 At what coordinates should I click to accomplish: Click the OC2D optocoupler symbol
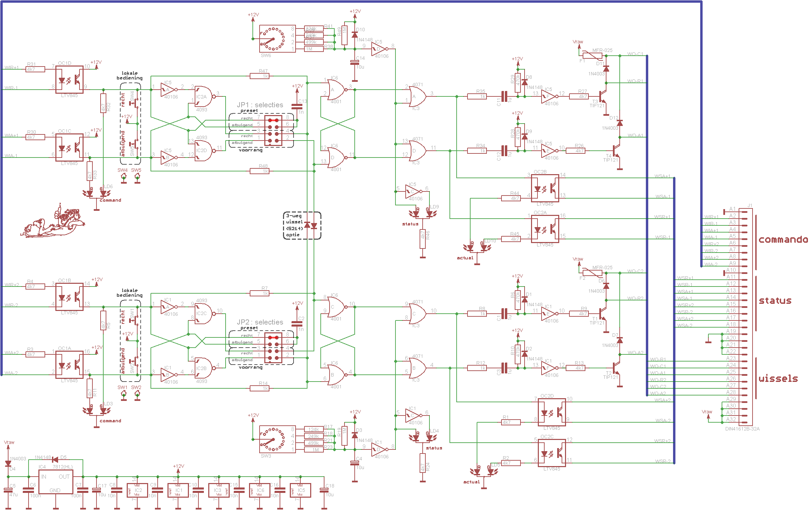point(552,412)
